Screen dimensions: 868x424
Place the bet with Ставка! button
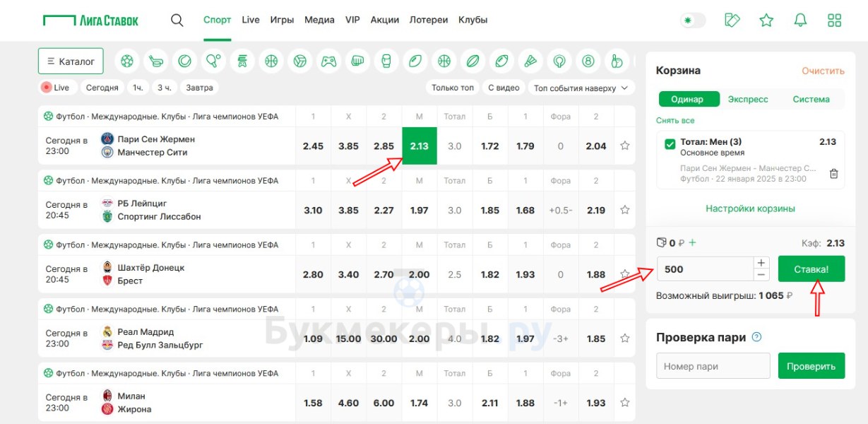pos(811,269)
